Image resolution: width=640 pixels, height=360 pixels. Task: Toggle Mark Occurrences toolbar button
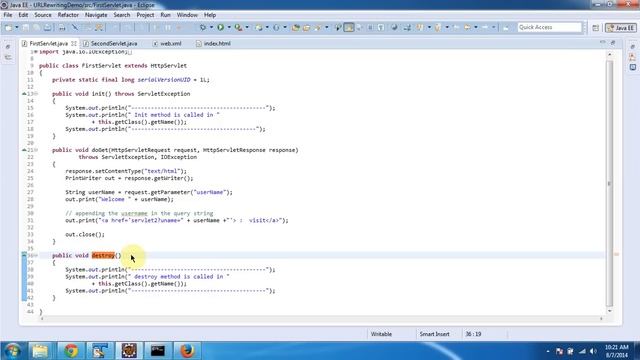pyautogui.click(x=349, y=27)
